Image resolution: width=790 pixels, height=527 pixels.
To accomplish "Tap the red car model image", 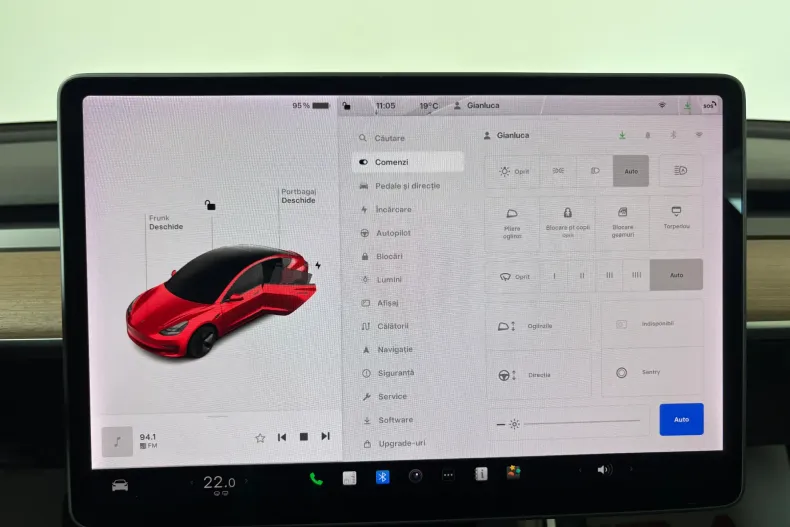I will [221, 301].
